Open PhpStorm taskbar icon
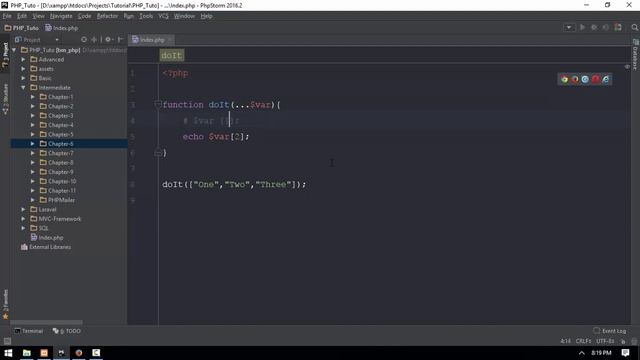 pos(61,353)
